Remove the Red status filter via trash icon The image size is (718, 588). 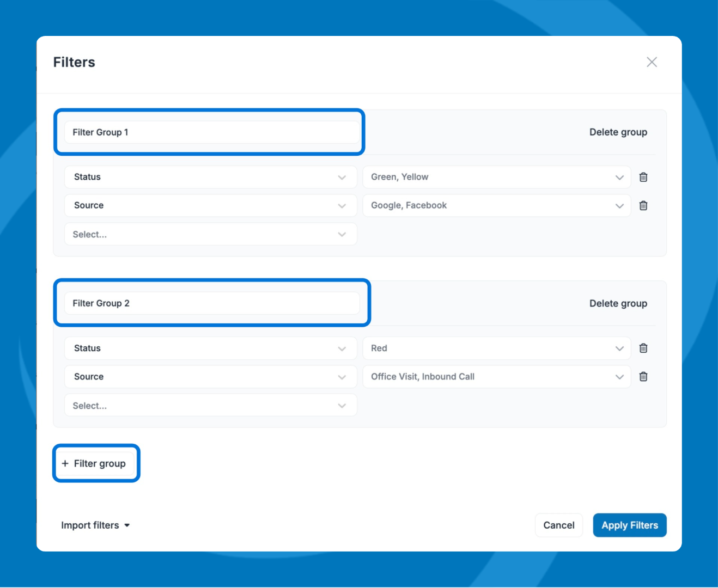tap(643, 348)
